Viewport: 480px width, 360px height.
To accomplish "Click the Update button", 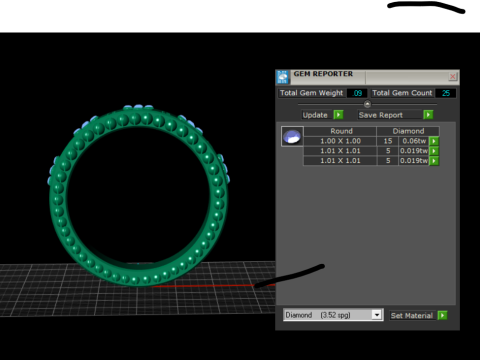I will pyautogui.click(x=318, y=115).
